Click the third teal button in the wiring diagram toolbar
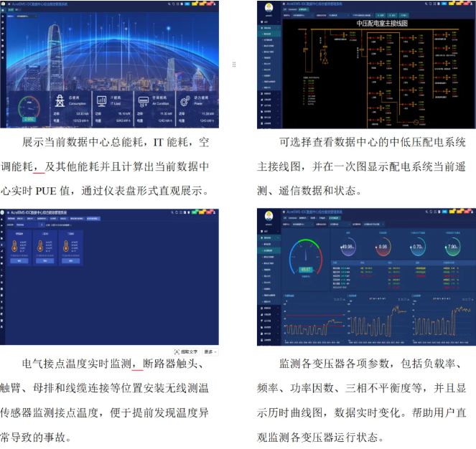Screen dimensions: 476x449 tap(403, 15)
